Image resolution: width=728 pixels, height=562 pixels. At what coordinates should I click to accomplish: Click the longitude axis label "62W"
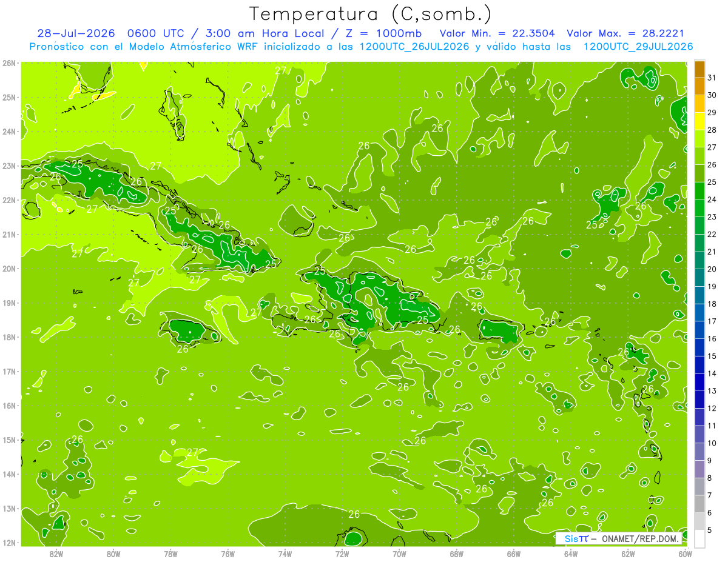pos(628,554)
